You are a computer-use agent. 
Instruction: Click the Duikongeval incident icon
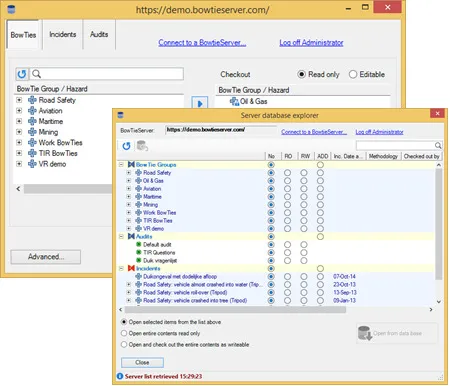(139, 276)
